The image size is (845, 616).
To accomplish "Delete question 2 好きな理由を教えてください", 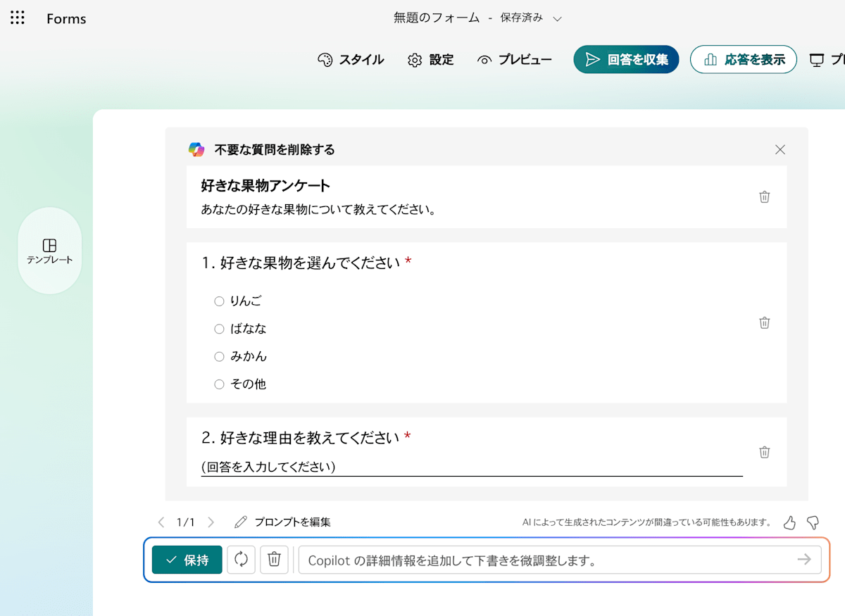I will pyautogui.click(x=764, y=452).
